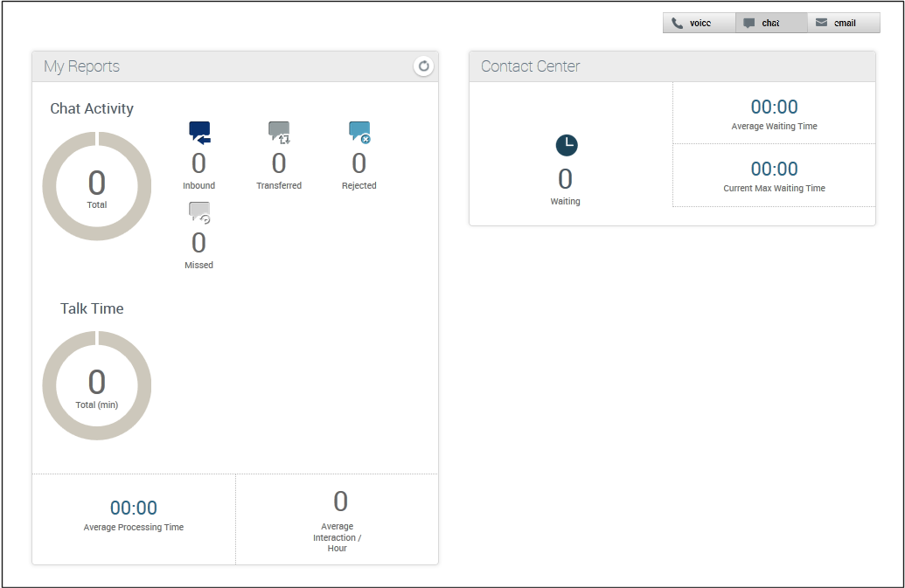Click the Talk Time donut chart

point(97,385)
